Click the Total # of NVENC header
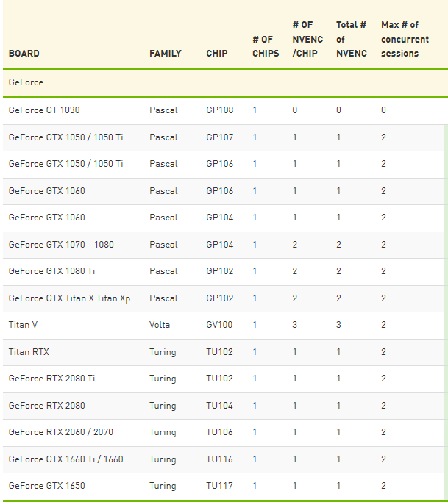Screen dimensions: 448x502 (351, 39)
